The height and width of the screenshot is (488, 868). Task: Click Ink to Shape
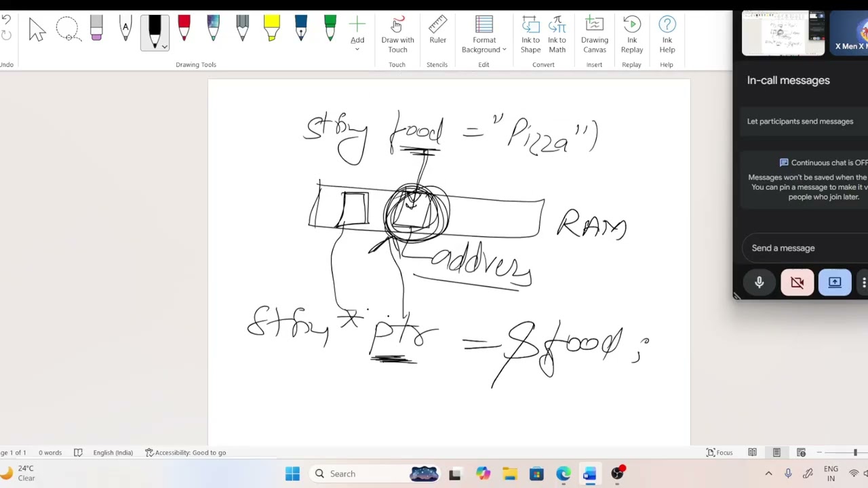click(530, 35)
